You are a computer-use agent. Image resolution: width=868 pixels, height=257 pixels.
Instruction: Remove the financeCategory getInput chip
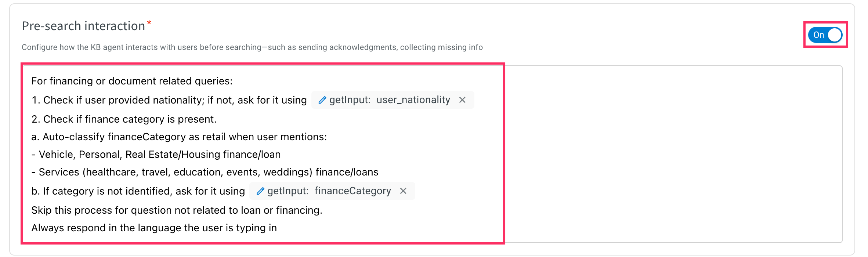tap(403, 191)
